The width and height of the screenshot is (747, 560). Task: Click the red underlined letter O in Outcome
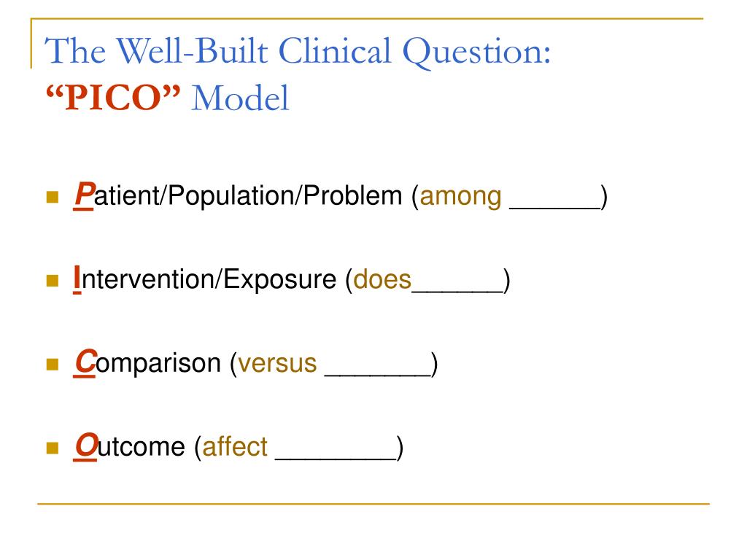click(86, 447)
